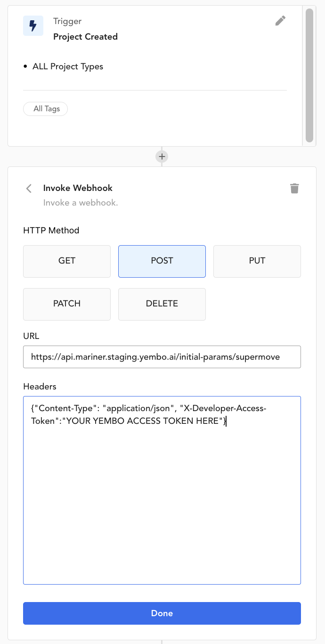Focus the URL input field
Image resolution: width=325 pixels, height=644 pixels.
coord(162,357)
